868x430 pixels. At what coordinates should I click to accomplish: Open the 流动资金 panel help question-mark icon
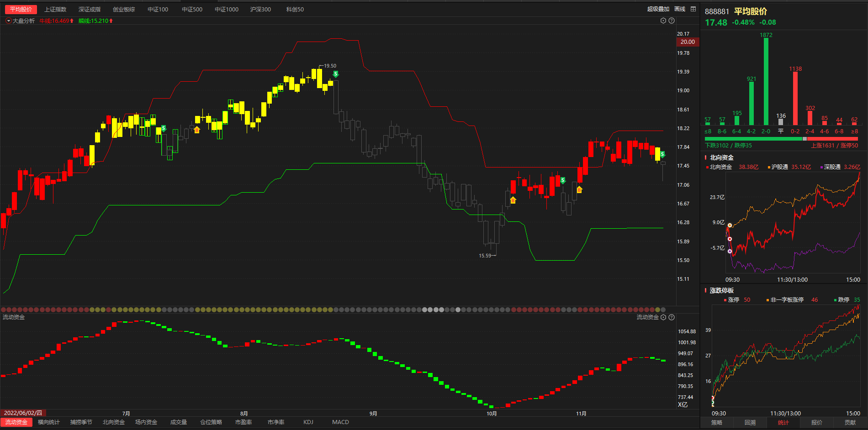[672, 317]
